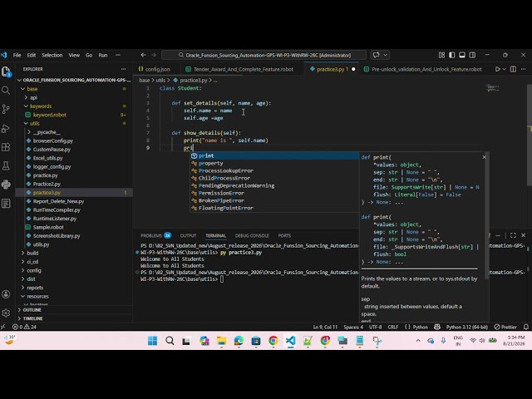Collapse the base folder
Screen dimensions: 532x399
coord(22,89)
